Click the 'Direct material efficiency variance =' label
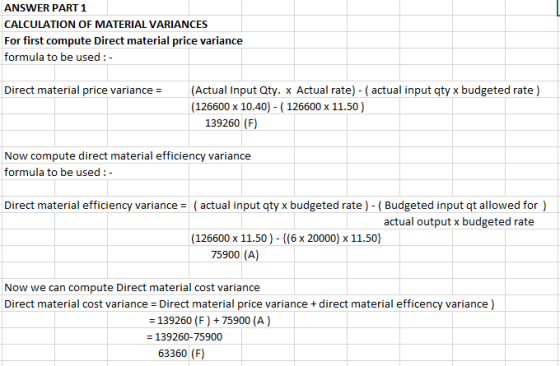560x366 pixels. tap(95, 205)
